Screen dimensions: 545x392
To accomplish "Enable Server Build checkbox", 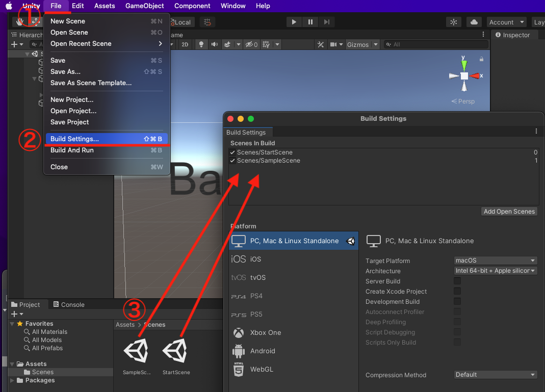I will tap(457, 281).
